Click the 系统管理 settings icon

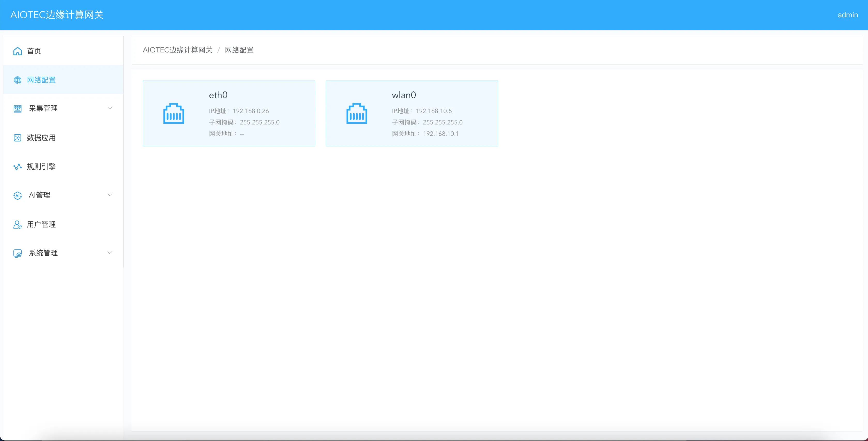tap(18, 253)
